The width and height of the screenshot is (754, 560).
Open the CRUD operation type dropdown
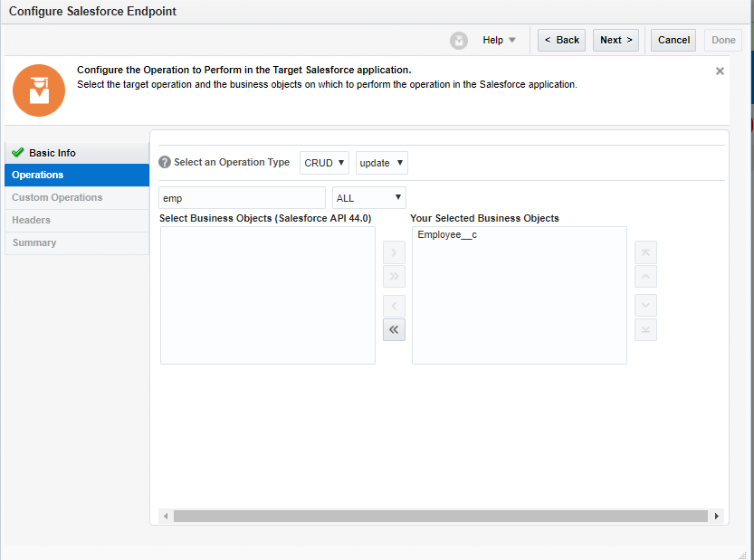click(x=324, y=163)
